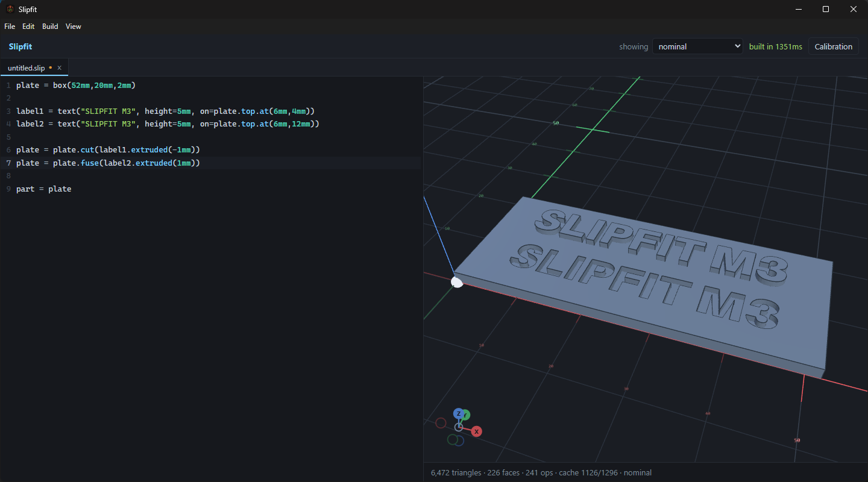Open the Build menu

pyautogui.click(x=50, y=27)
